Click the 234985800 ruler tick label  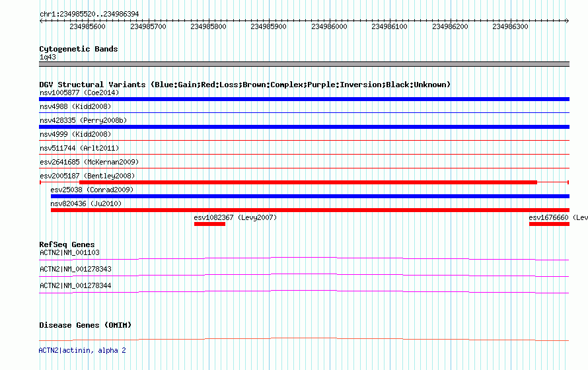(209, 26)
